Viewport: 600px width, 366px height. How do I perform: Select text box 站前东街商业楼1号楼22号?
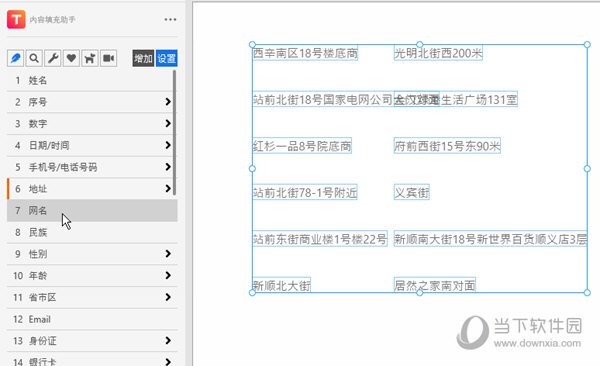(x=320, y=239)
